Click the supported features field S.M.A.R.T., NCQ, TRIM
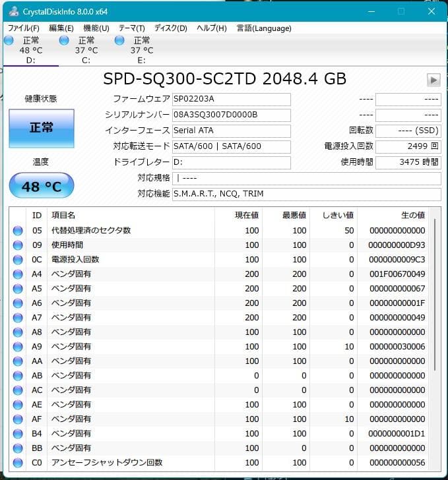448x480 pixels. click(x=307, y=194)
